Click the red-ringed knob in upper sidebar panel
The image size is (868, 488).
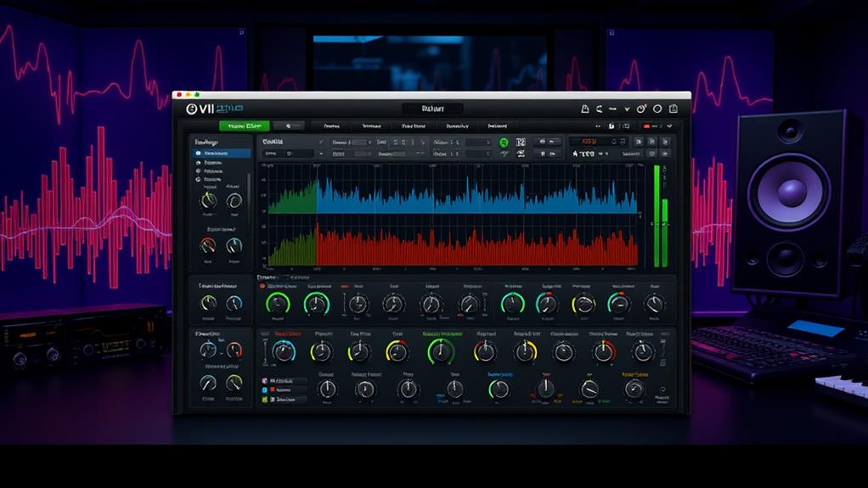point(208,245)
